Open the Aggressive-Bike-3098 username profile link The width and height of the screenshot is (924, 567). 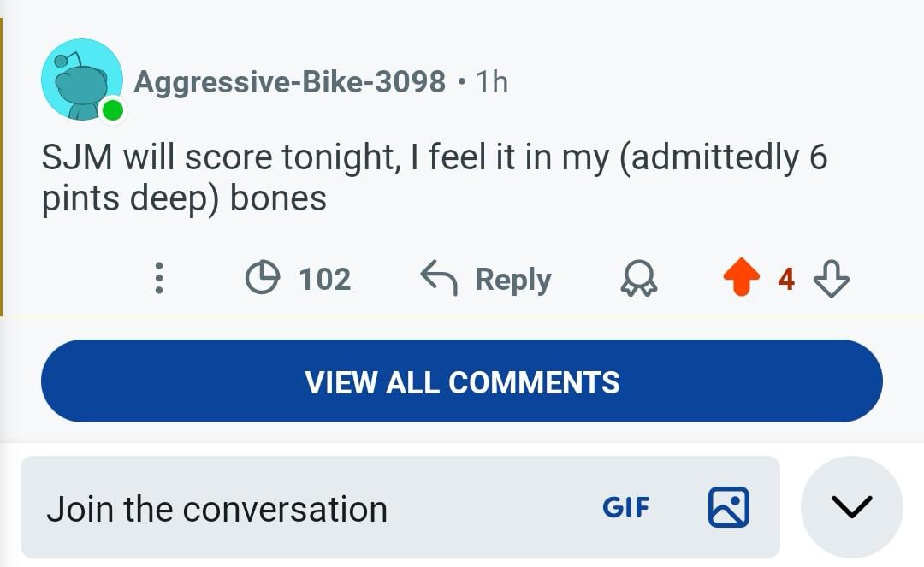[289, 82]
